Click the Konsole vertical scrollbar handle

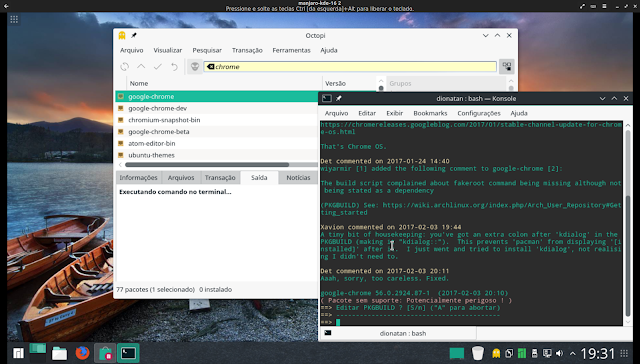coord(628,255)
